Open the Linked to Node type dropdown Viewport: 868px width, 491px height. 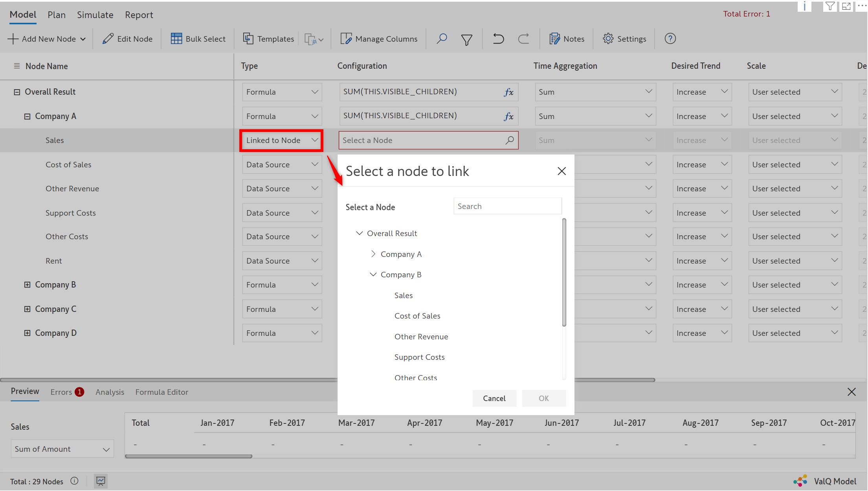pyautogui.click(x=281, y=140)
